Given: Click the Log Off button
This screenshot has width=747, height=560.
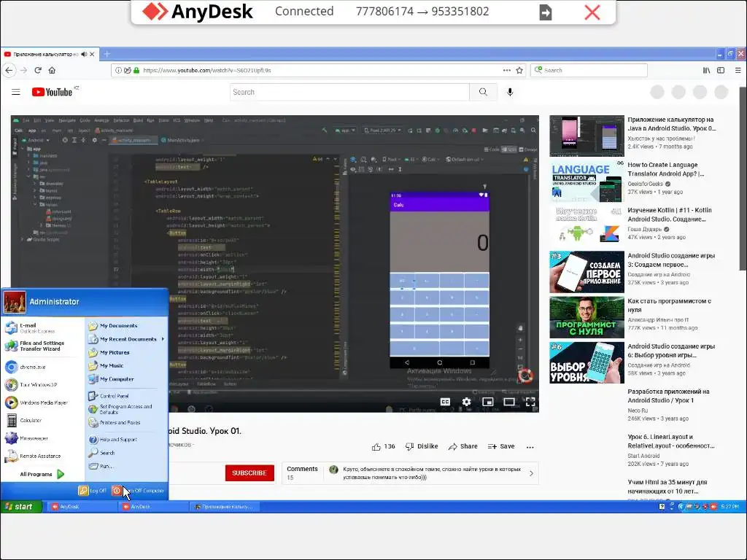Looking at the screenshot, I should [93, 491].
